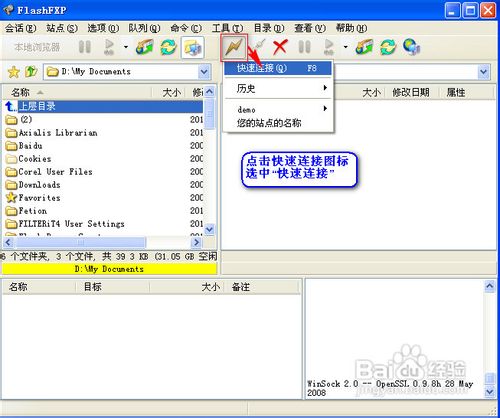Screen dimensions: 500x418
Task: Expand the remote pane path dropdown
Action: click(x=484, y=72)
